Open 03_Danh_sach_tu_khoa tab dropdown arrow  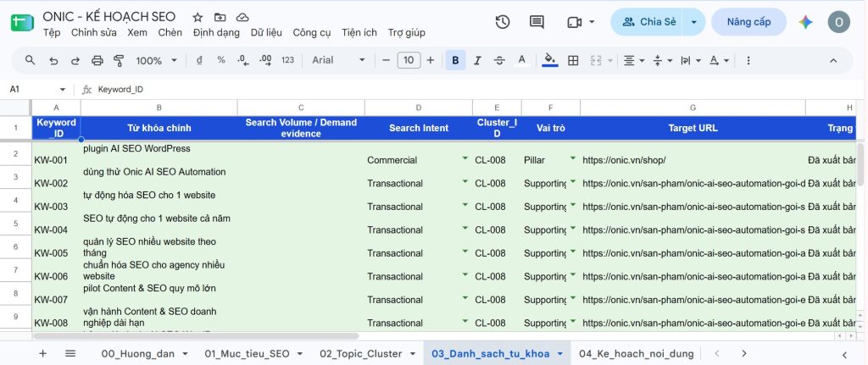pyautogui.click(x=559, y=353)
